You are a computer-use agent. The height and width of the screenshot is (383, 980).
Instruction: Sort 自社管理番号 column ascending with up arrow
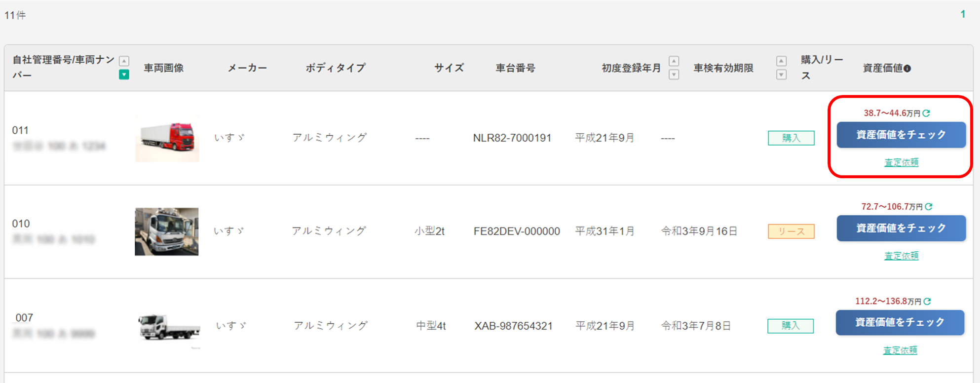tap(124, 61)
